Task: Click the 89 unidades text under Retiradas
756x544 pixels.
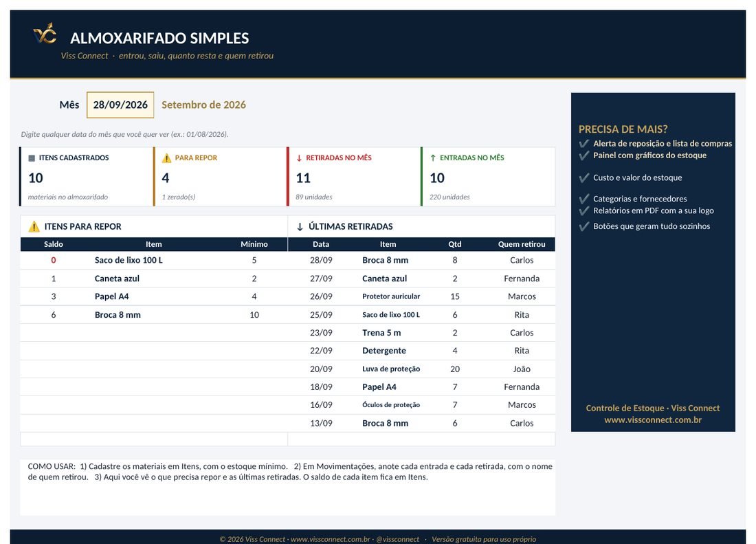Action: click(314, 197)
